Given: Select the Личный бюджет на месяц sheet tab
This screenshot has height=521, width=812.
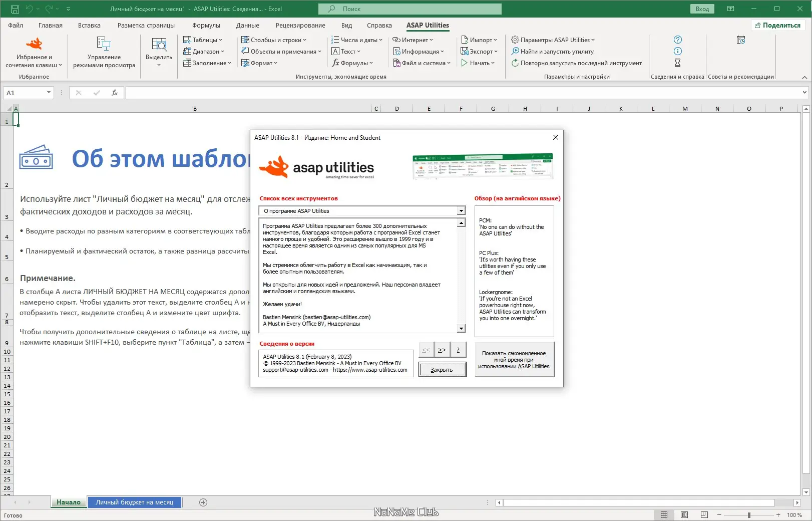Looking at the screenshot, I should pyautogui.click(x=135, y=502).
